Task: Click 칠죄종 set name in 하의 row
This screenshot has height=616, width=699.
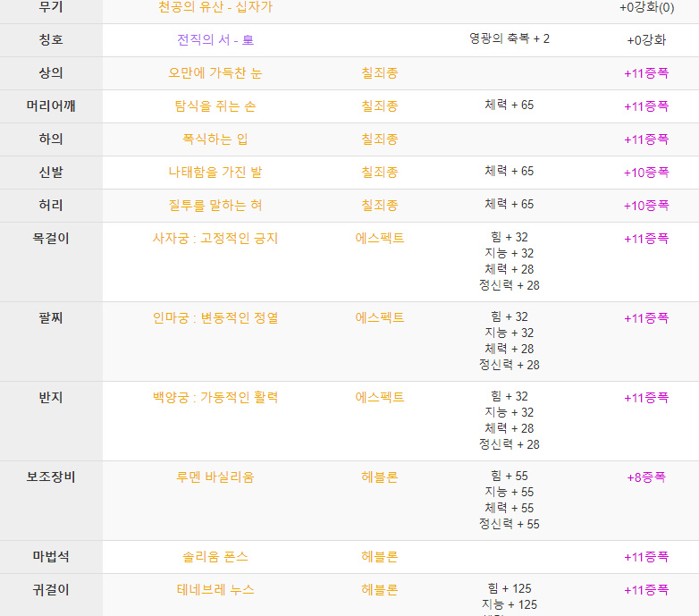Action: (380, 139)
